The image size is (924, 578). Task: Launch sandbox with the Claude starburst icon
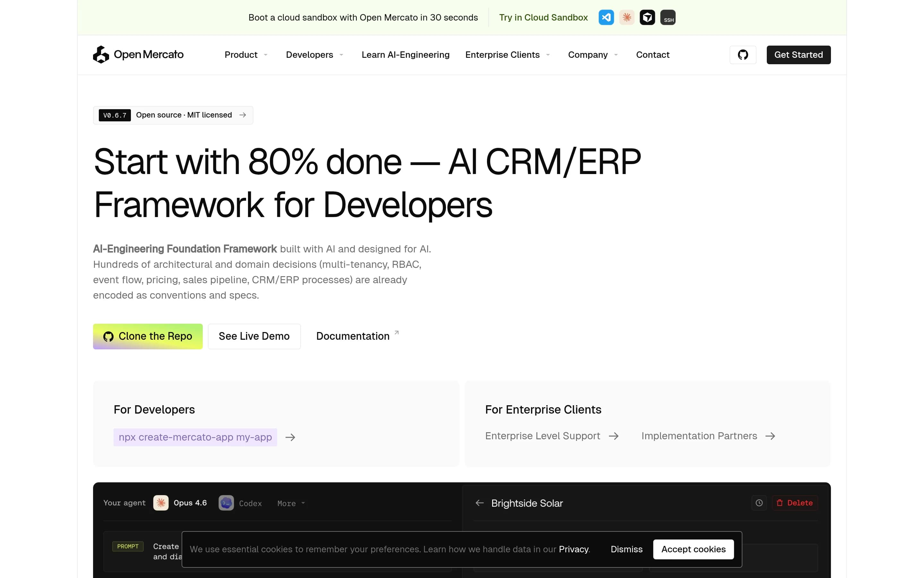click(x=627, y=18)
